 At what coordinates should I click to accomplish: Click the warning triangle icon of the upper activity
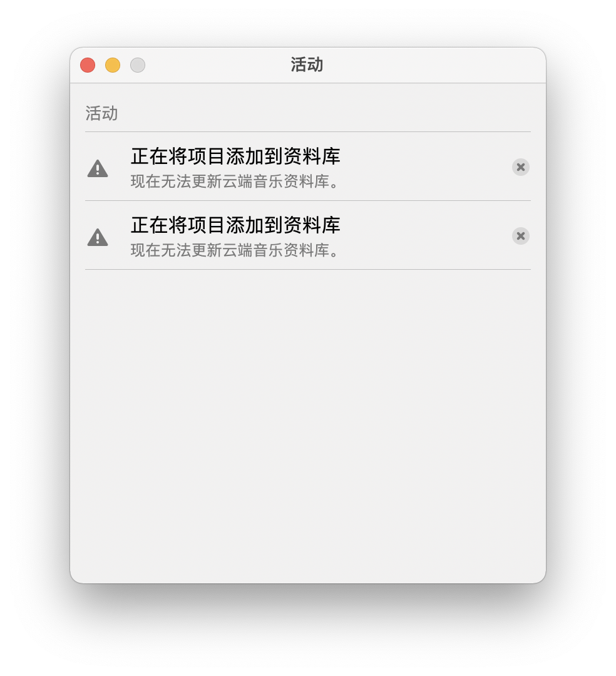pyautogui.click(x=98, y=168)
